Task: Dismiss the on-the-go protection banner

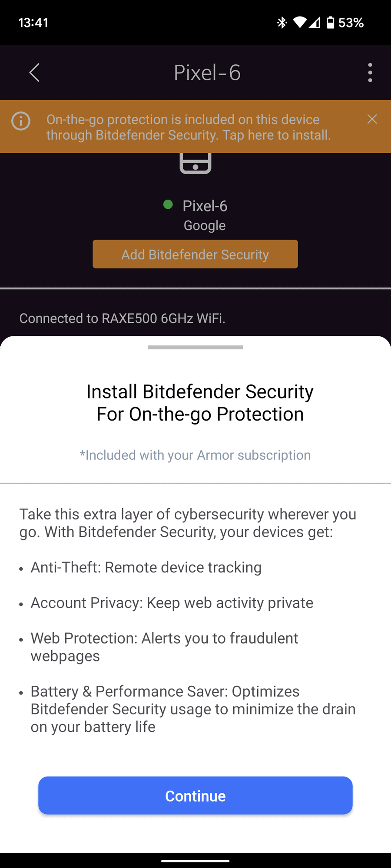Action: click(372, 119)
